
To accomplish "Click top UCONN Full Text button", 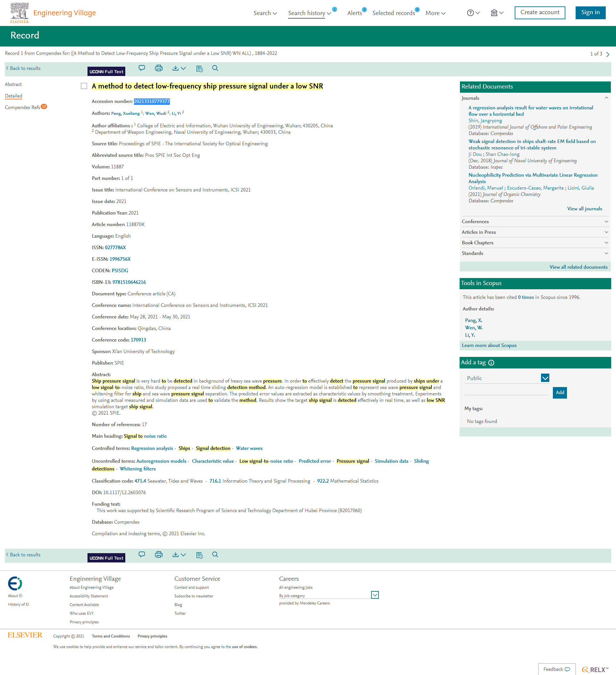I will [106, 72].
